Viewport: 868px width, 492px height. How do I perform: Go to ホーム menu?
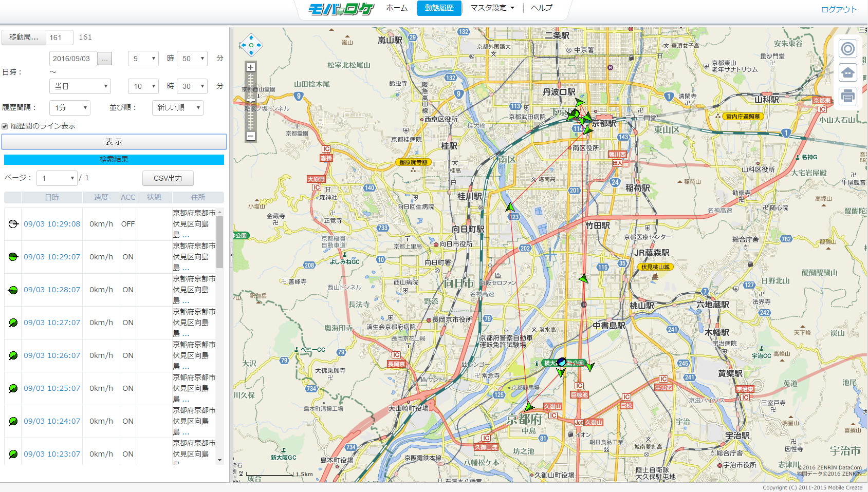click(x=397, y=8)
